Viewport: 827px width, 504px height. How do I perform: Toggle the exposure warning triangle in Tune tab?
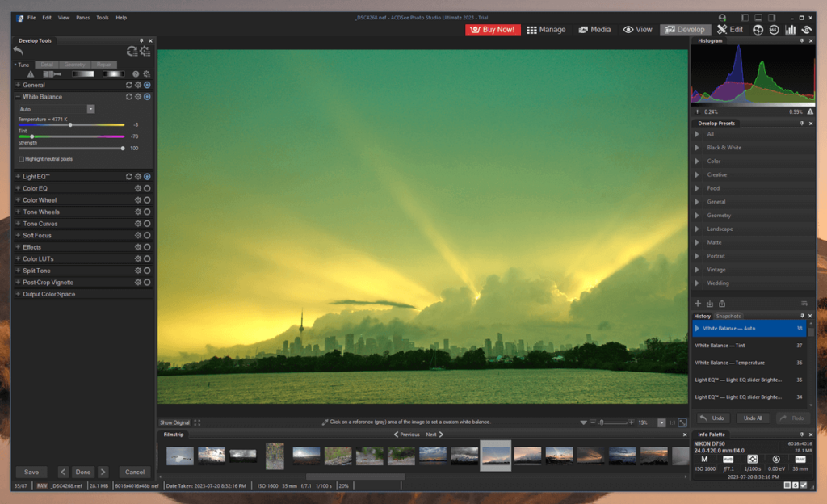click(31, 74)
